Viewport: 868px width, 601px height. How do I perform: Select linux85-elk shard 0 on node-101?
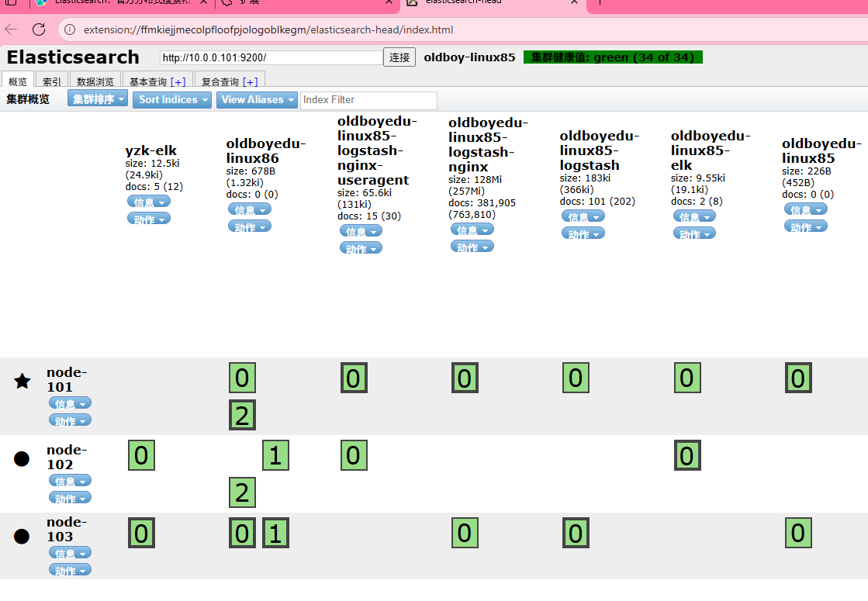(687, 378)
